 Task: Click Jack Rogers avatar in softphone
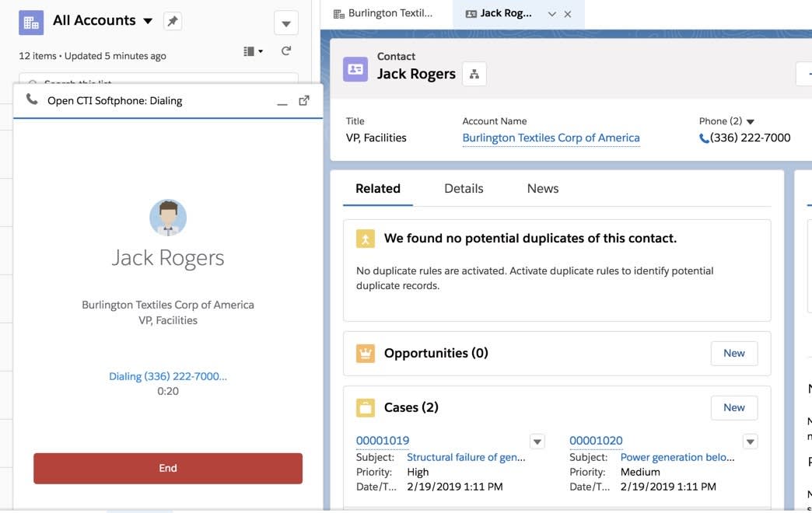click(168, 218)
